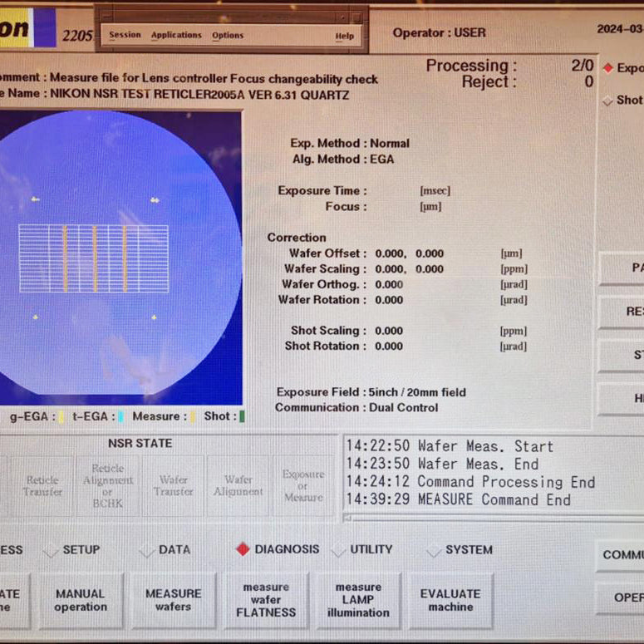Click the log horizontal scrollbar left arrow
Image resolution: width=644 pixels, height=644 pixels.
pos(347,518)
